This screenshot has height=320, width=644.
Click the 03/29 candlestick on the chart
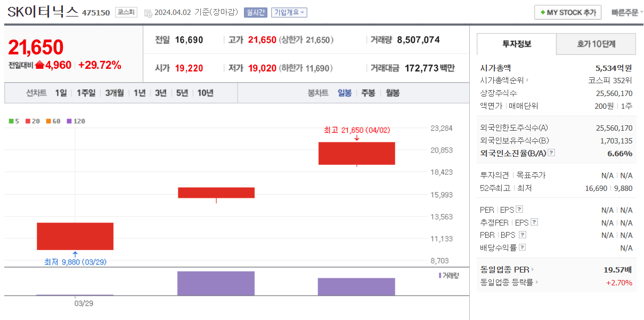point(75,236)
